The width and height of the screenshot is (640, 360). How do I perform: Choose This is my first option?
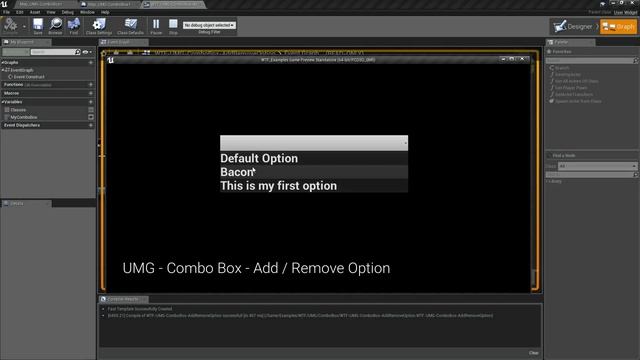coord(314,186)
